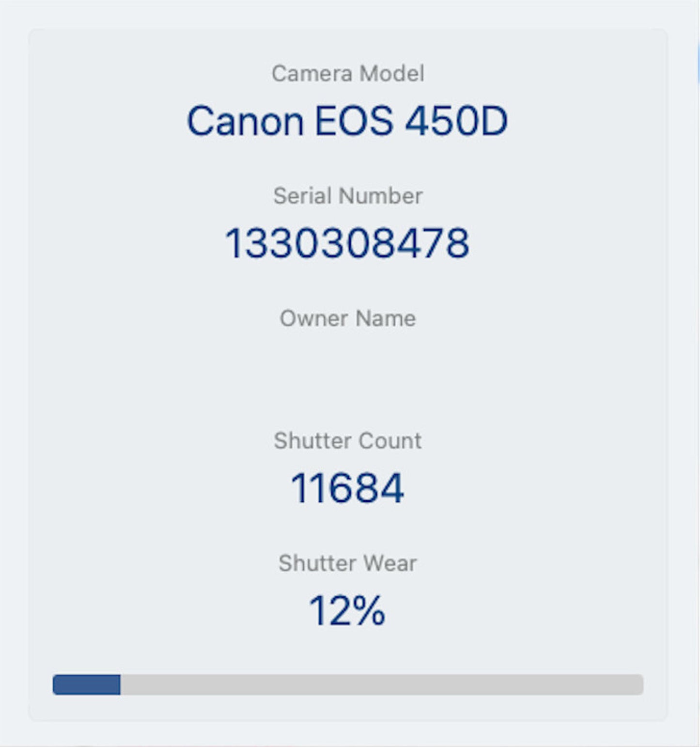700x747 pixels.
Task: Click the Owner Name label
Action: 348,318
